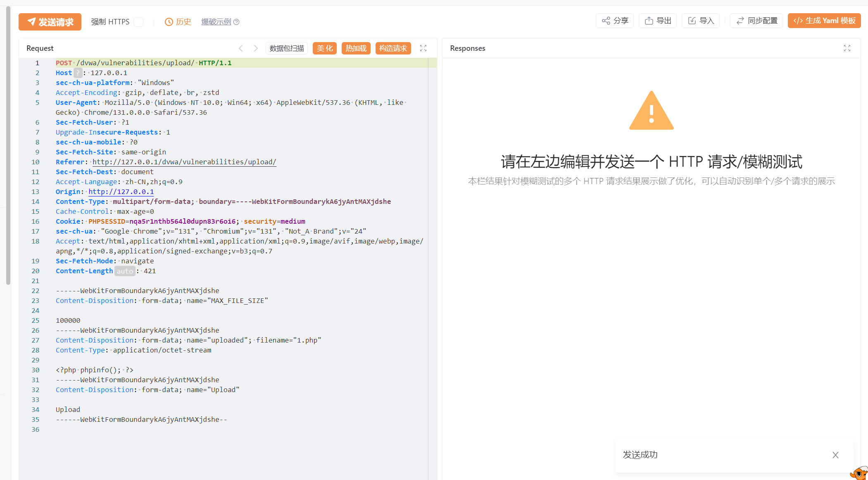This screenshot has width=868, height=480.
Task: Click the 导出 export button
Action: [x=658, y=21]
